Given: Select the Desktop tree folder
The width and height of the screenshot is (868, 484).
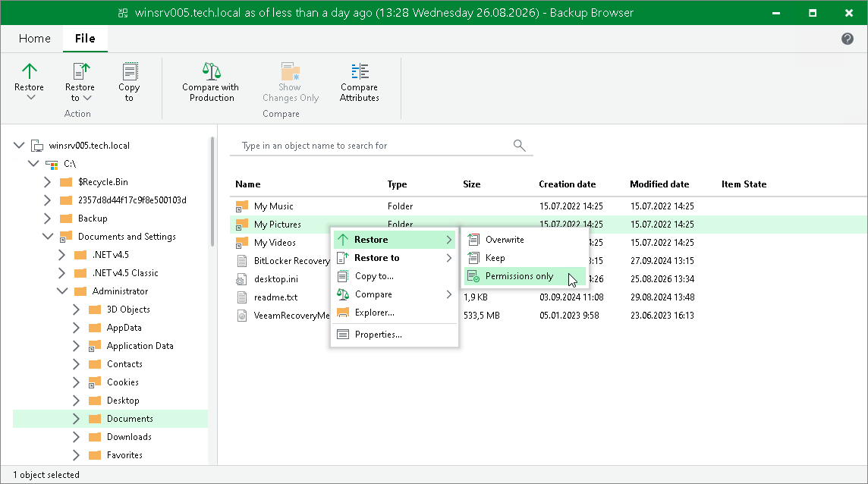Looking at the screenshot, I should (123, 401).
